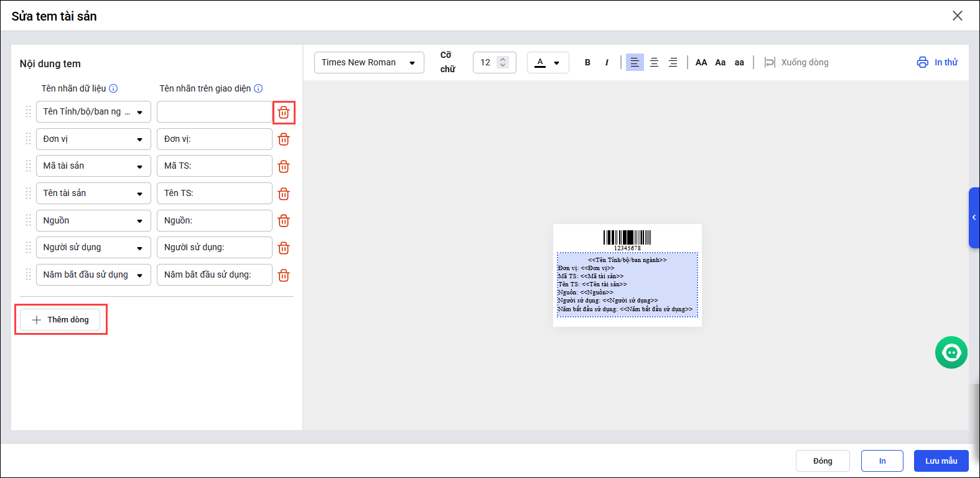This screenshot has height=478, width=980.
Task: Center-align the label text
Action: point(654,62)
